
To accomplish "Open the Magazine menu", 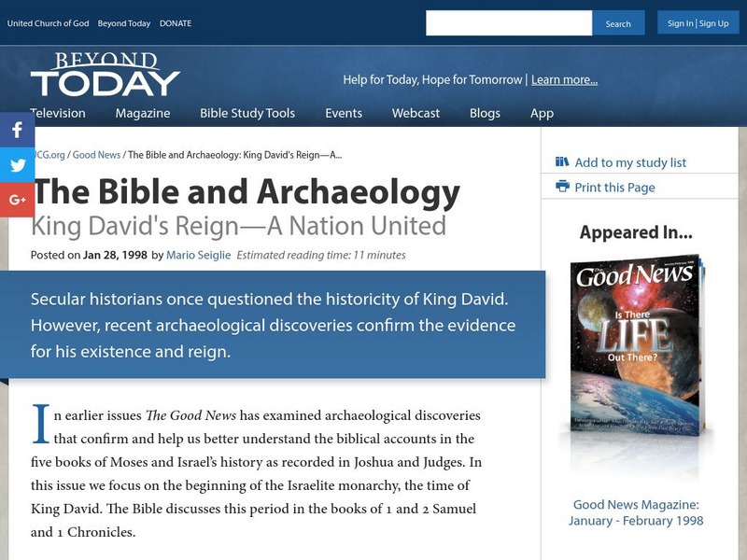I will (x=143, y=113).
